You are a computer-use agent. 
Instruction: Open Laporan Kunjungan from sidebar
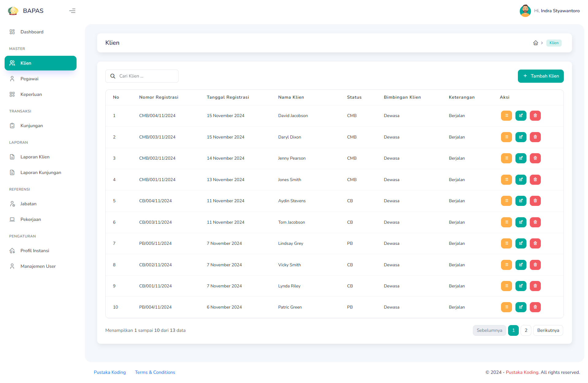point(41,172)
